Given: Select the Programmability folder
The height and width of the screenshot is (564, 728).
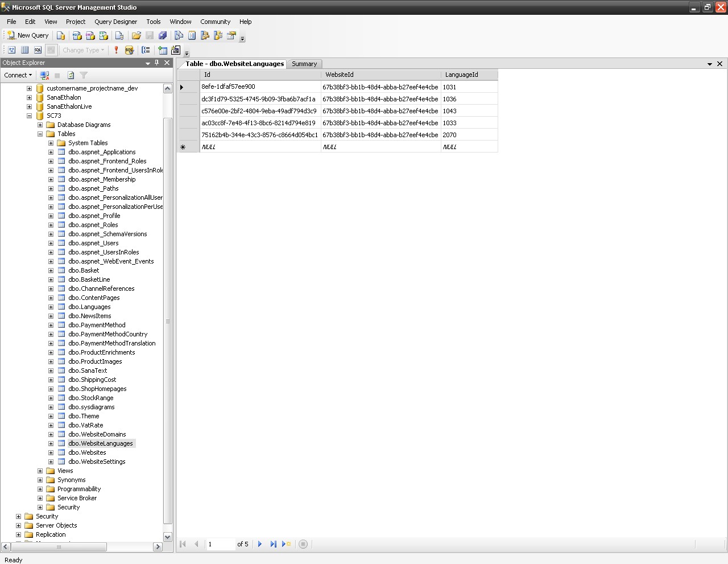Looking at the screenshot, I should pyautogui.click(x=79, y=489).
